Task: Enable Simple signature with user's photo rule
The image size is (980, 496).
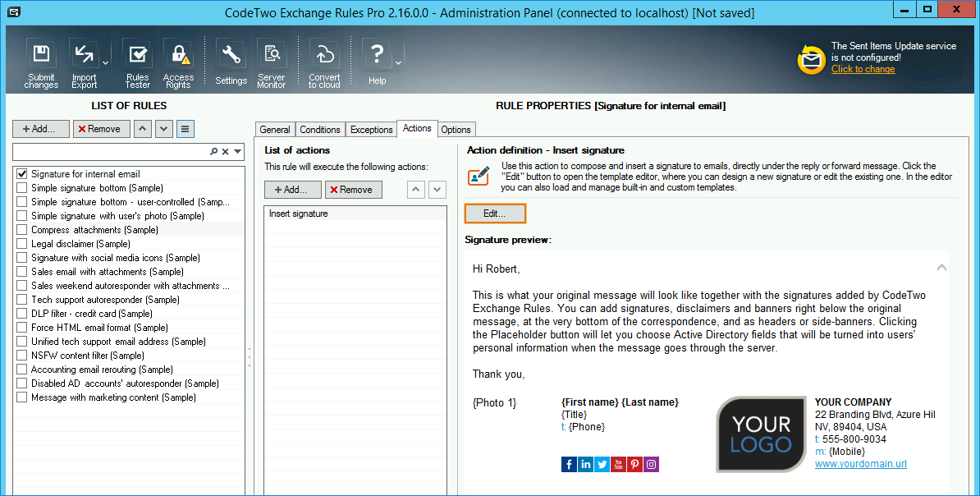Action: (x=22, y=216)
